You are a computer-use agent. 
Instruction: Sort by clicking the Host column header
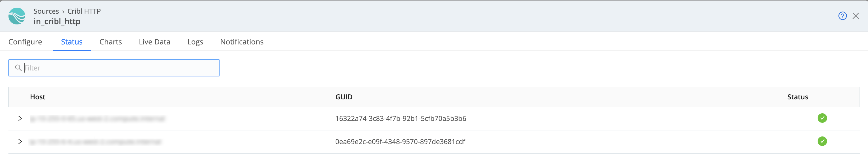pos(37,97)
